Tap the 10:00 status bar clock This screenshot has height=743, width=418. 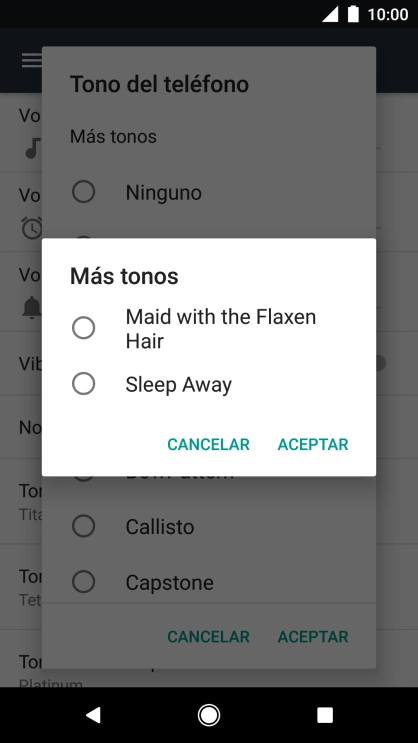click(388, 14)
